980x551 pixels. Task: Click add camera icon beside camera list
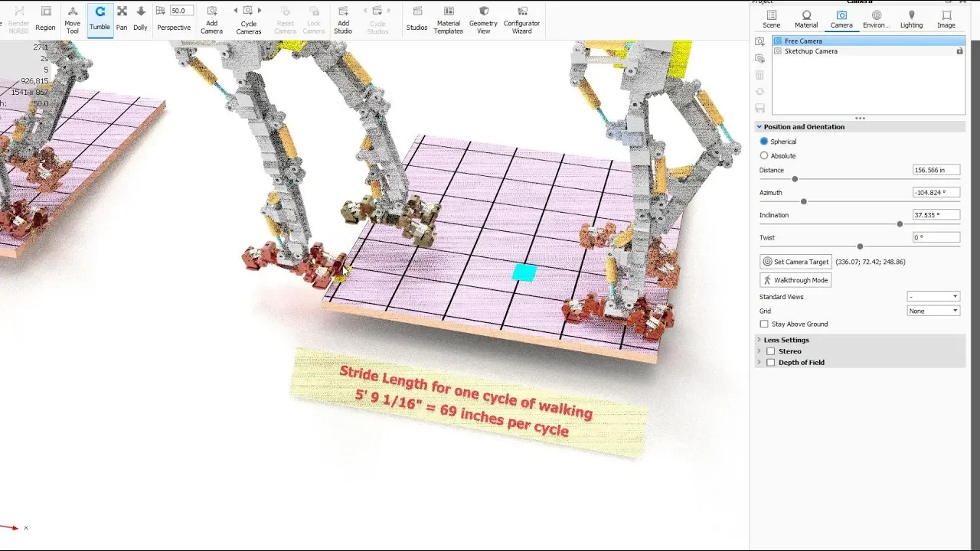click(x=759, y=41)
